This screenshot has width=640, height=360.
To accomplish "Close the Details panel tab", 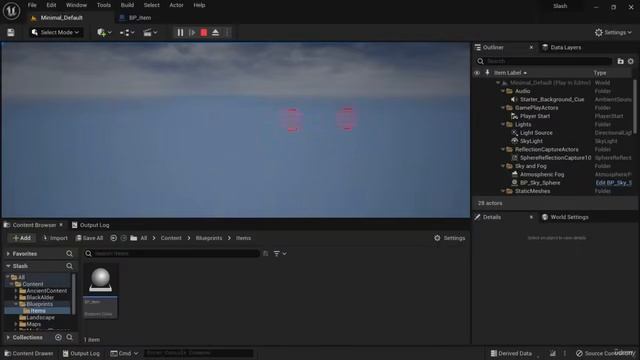I will [531, 217].
